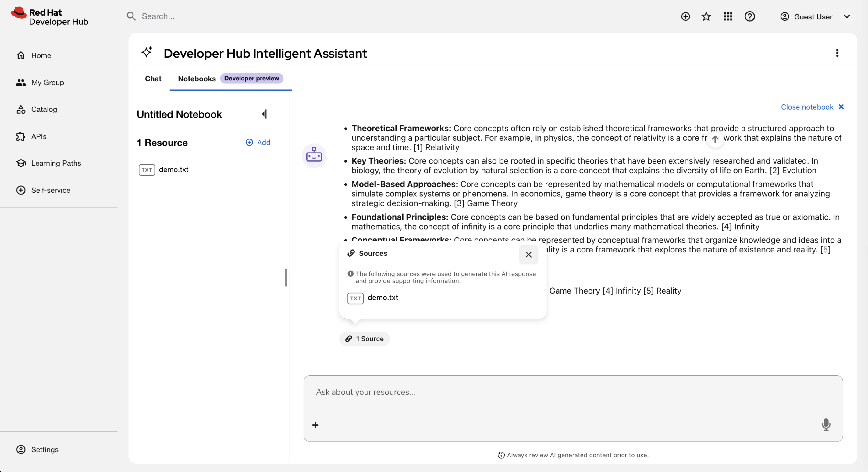
Task: Click the Red Hat Developer Hub logo
Action: click(x=50, y=16)
